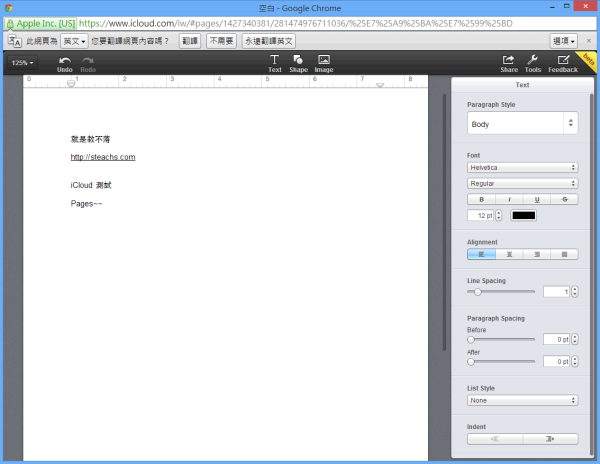Align text to the left
Viewport: 600px width, 464px height.
pyautogui.click(x=481, y=254)
